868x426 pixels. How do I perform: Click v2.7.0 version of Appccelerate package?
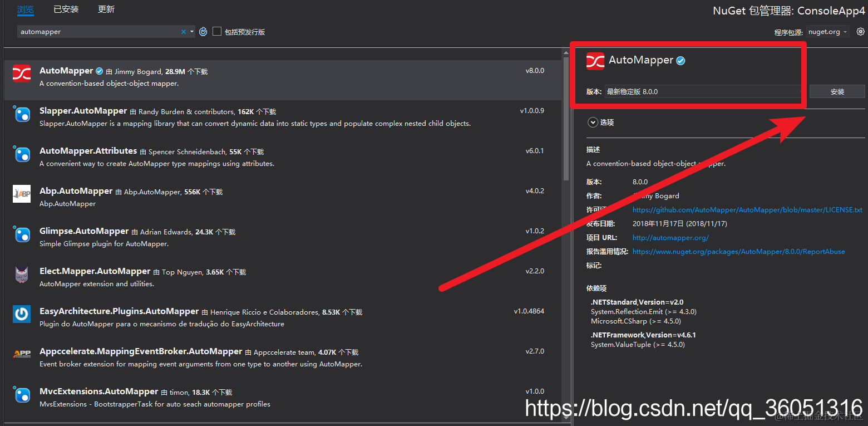point(535,351)
